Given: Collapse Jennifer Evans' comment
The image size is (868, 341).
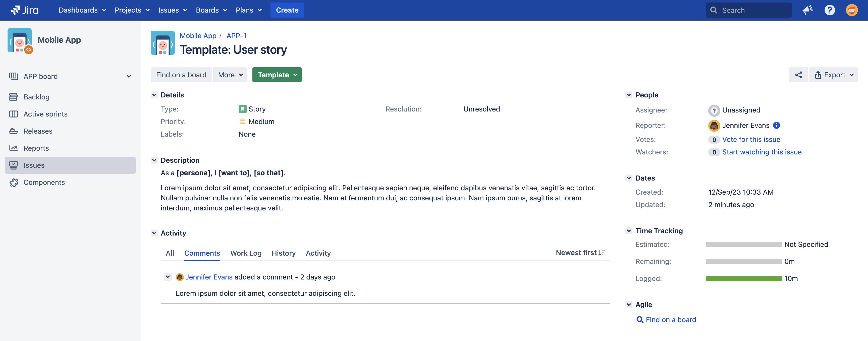Looking at the screenshot, I should click(168, 277).
